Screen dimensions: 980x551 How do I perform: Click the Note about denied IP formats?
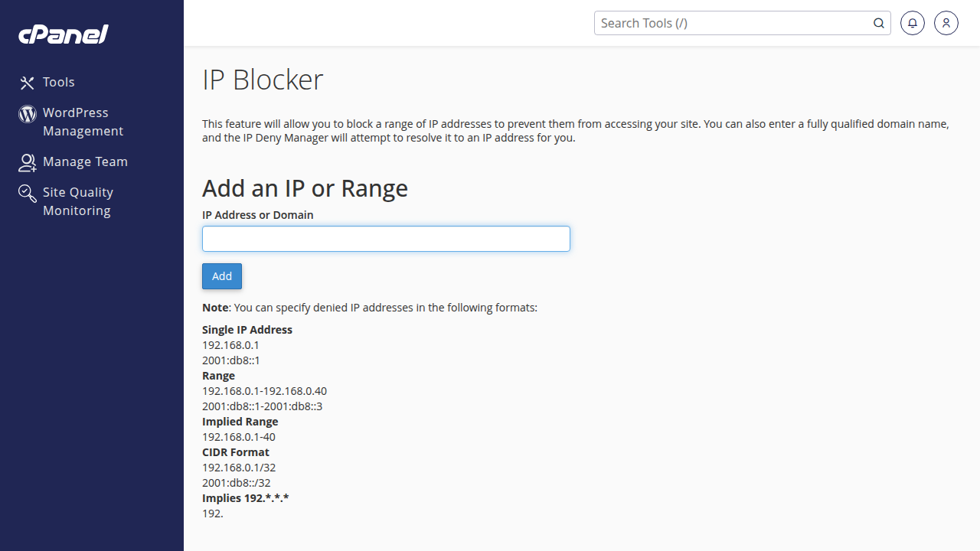[x=370, y=308]
